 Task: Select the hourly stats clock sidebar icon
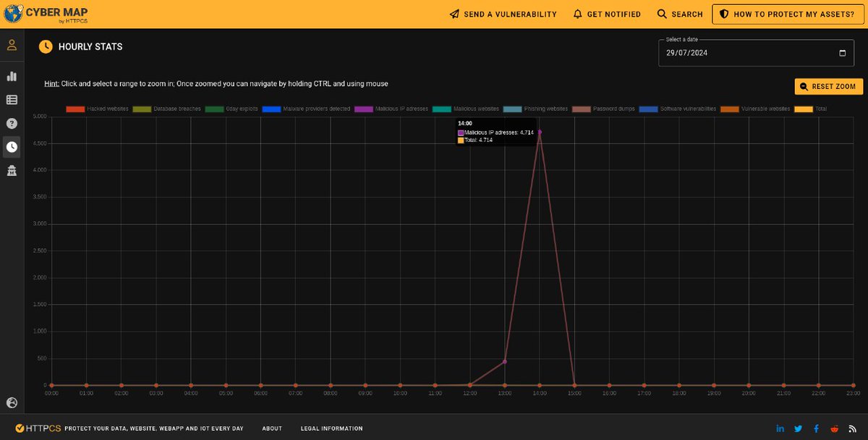tap(12, 146)
